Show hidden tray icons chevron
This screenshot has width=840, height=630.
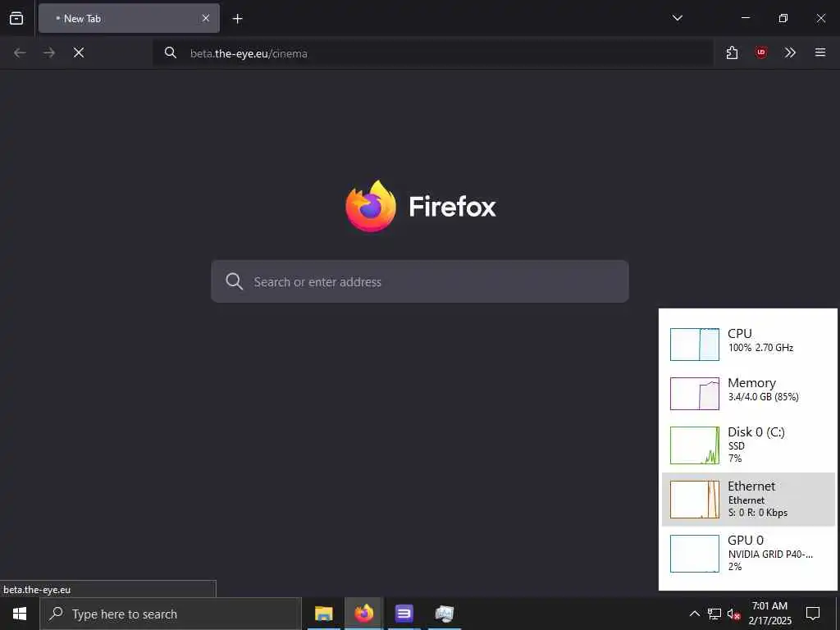(694, 614)
